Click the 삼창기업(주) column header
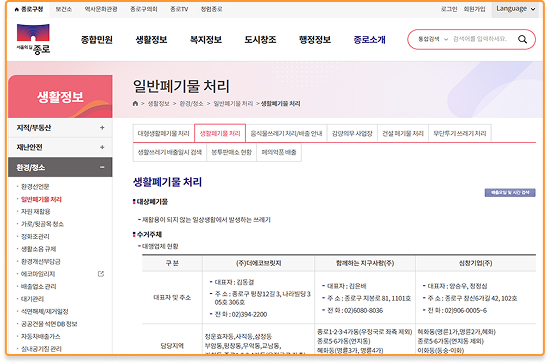Viewport: 549px width, 364px height. coord(475,263)
